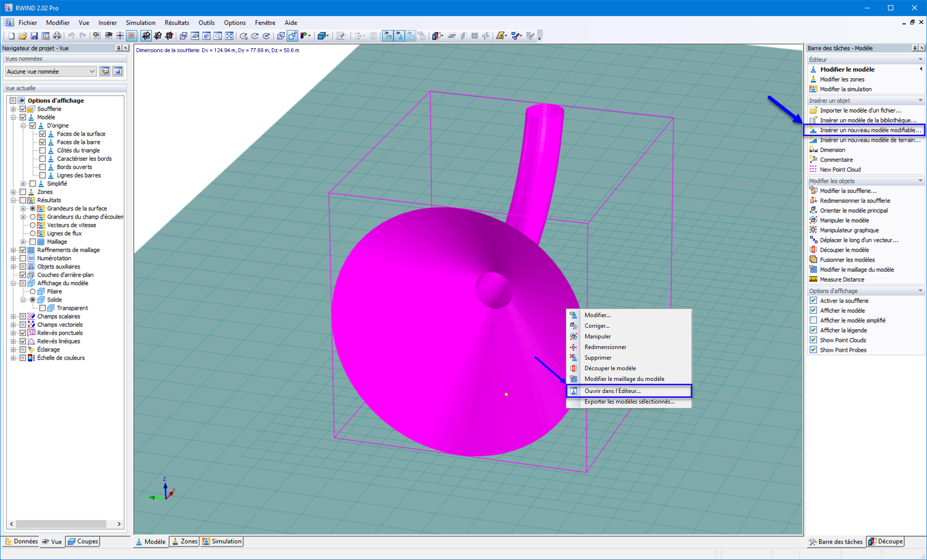This screenshot has width=927, height=560.
Task: Uncheck the Faces de la surface checkbox
Action: click(x=42, y=134)
